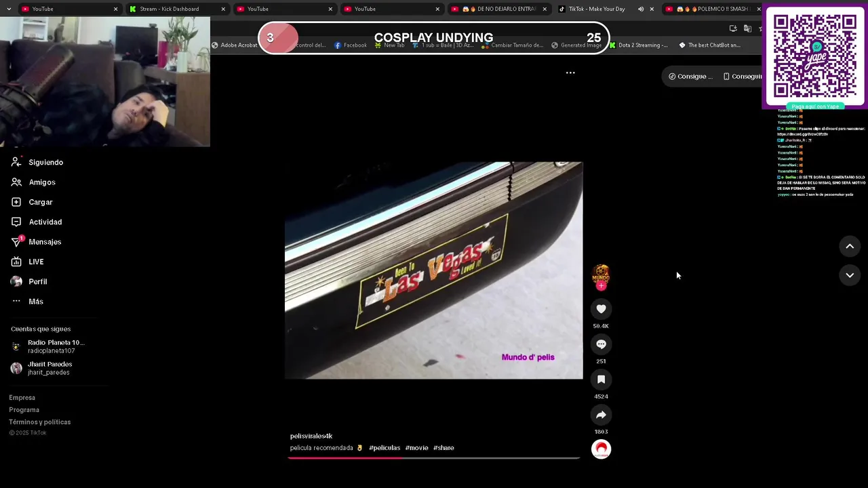Open The best ChatBot bookmark
Image resolution: width=868 pixels, height=488 pixels.
click(709, 45)
